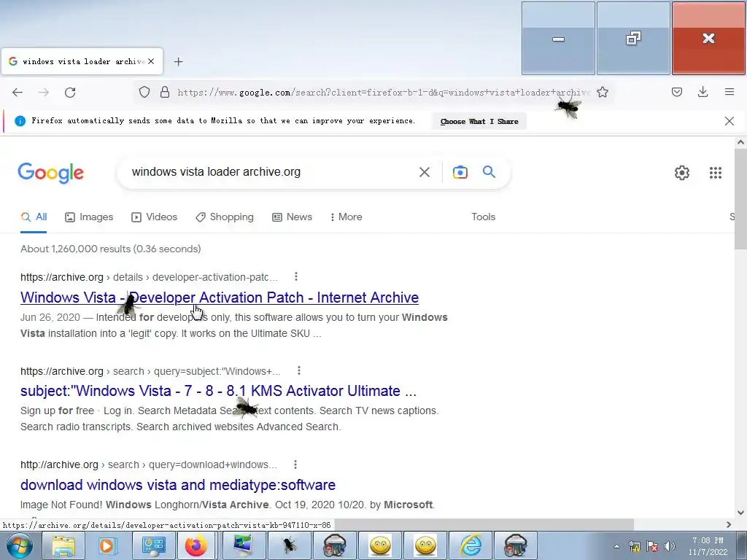Open the Firefox hamburger application menu
Viewport: 747px width, 560px height.
pos(729,93)
